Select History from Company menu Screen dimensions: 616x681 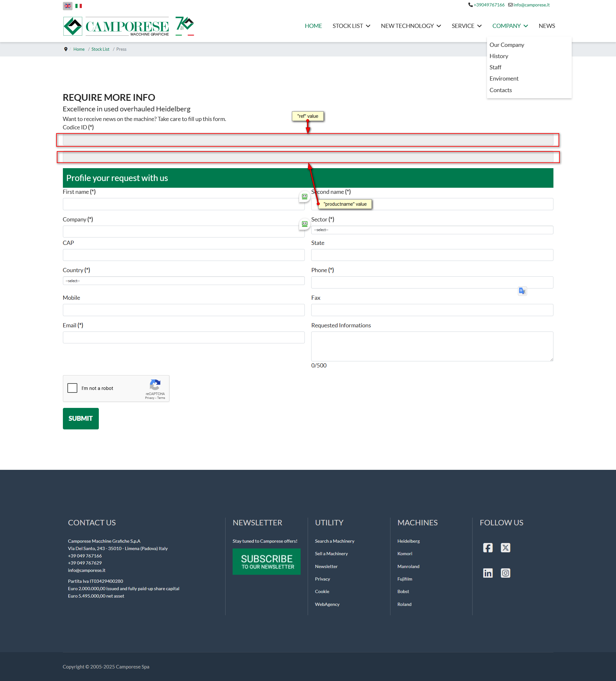[499, 56]
